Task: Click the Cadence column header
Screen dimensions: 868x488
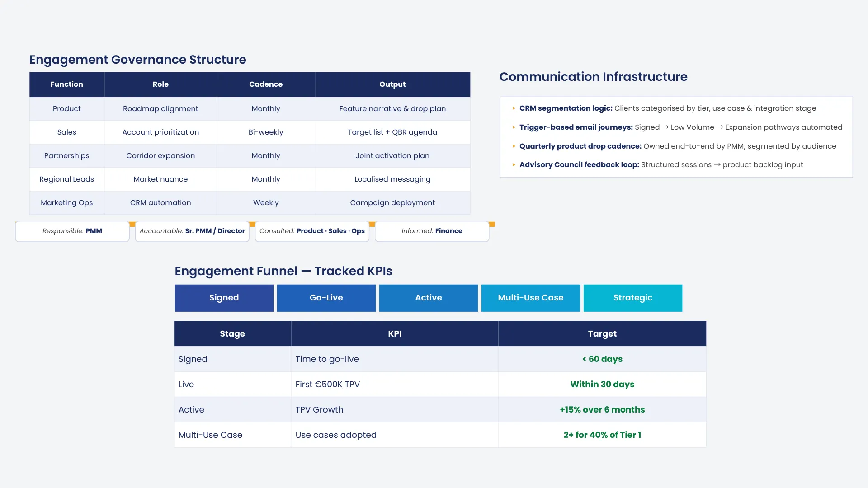Action: click(x=266, y=84)
